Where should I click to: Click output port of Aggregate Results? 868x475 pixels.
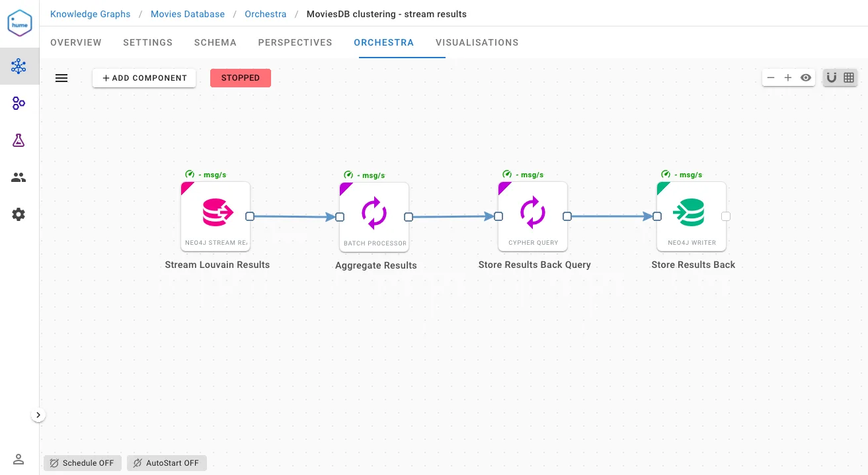pyautogui.click(x=409, y=217)
